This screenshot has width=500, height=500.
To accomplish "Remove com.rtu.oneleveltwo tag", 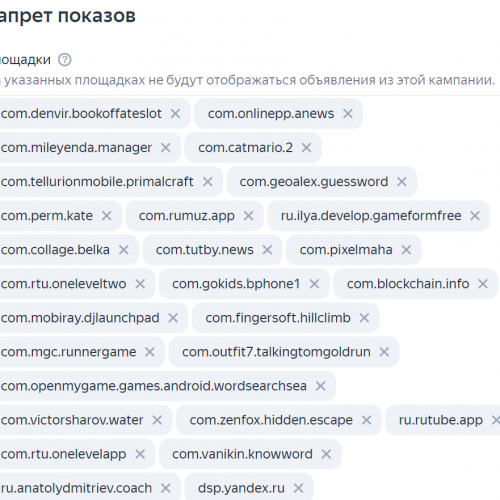I will pos(140,284).
